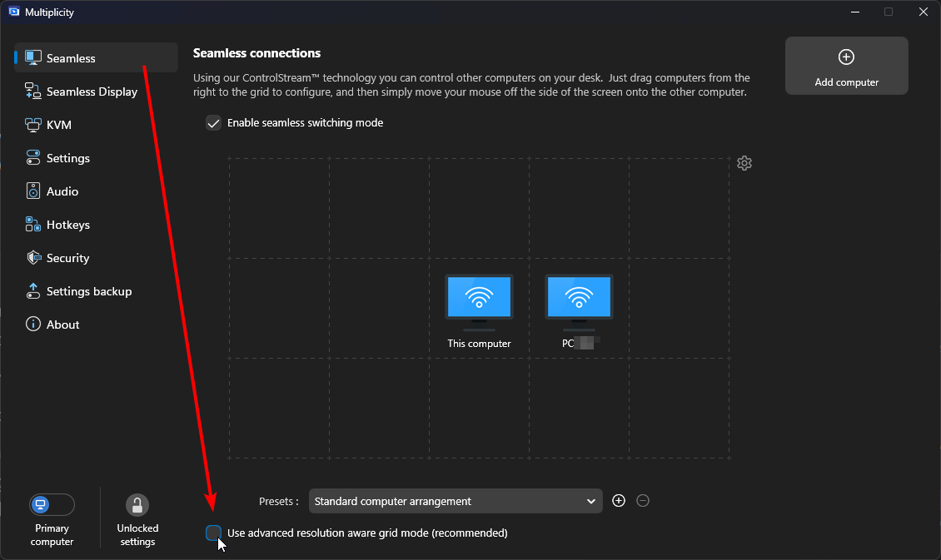941x560 pixels.
Task: Click the Multiplicity app icon in title bar
Action: coord(14,12)
